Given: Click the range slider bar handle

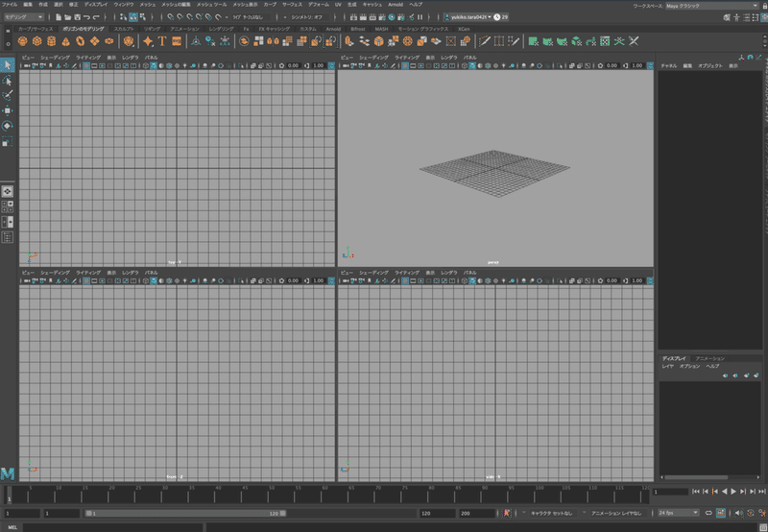Looking at the screenshot, I should [185, 514].
